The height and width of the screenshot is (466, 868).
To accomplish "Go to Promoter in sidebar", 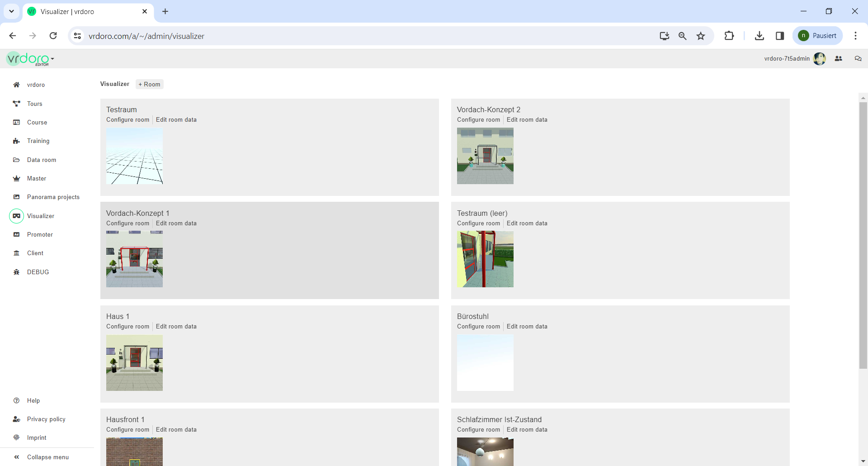I will pyautogui.click(x=40, y=234).
